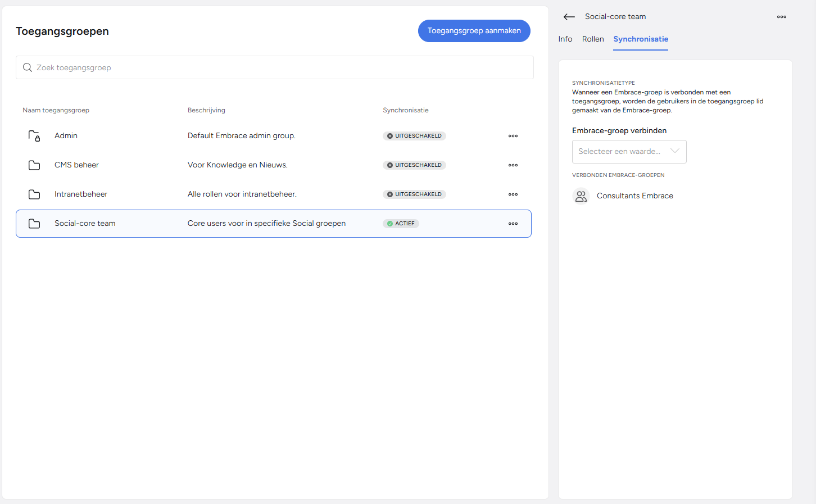The width and height of the screenshot is (816, 504).
Task: Click description 'Voor Knowledge en Nieuws.'
Action: coord(238,165)
